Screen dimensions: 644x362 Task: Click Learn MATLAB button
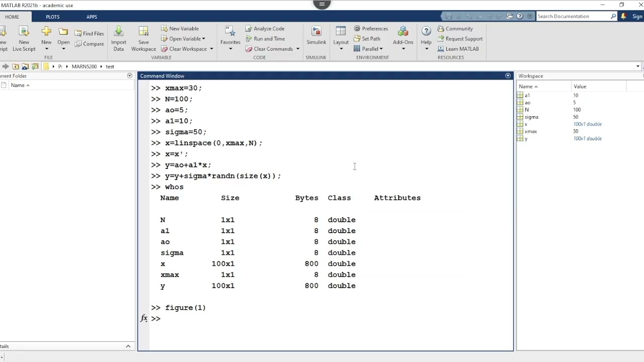click(458, 49)
